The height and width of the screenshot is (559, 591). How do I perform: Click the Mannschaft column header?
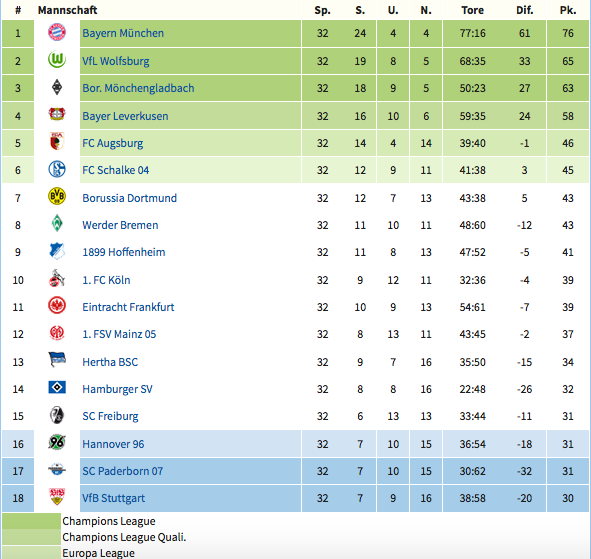(67, 10)
